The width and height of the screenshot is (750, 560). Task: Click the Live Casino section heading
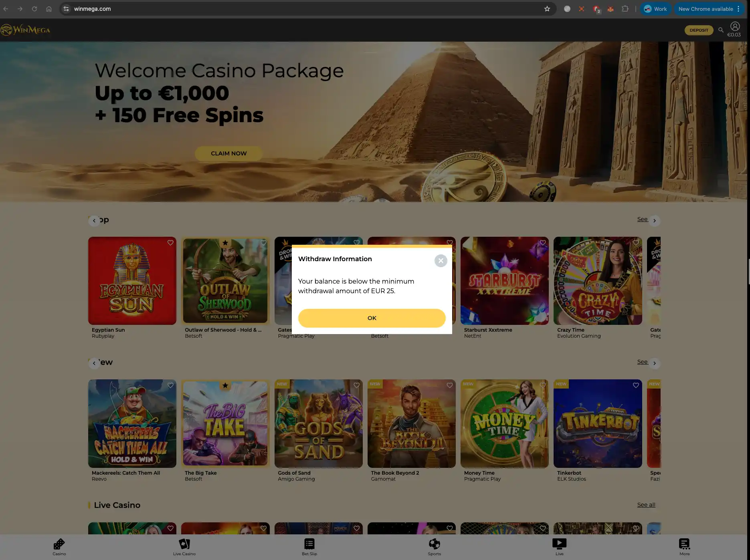pos(117,505)
